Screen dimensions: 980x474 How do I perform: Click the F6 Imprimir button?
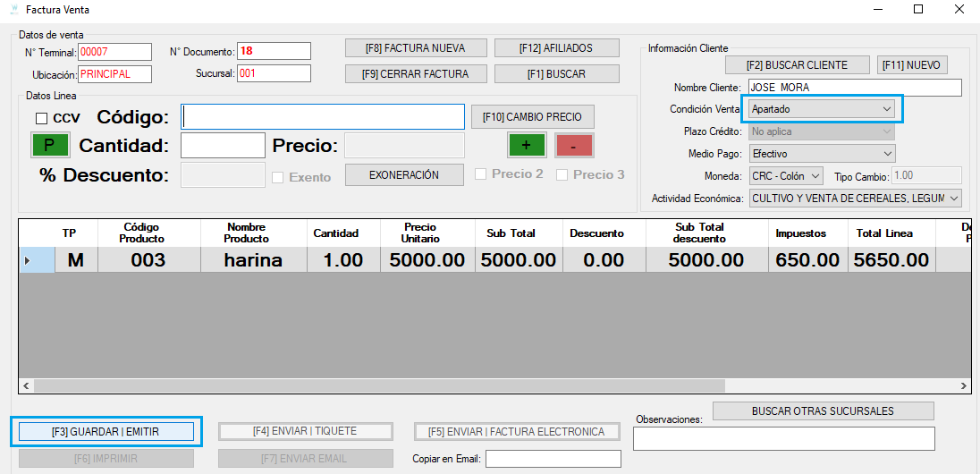tap(106, 459)
